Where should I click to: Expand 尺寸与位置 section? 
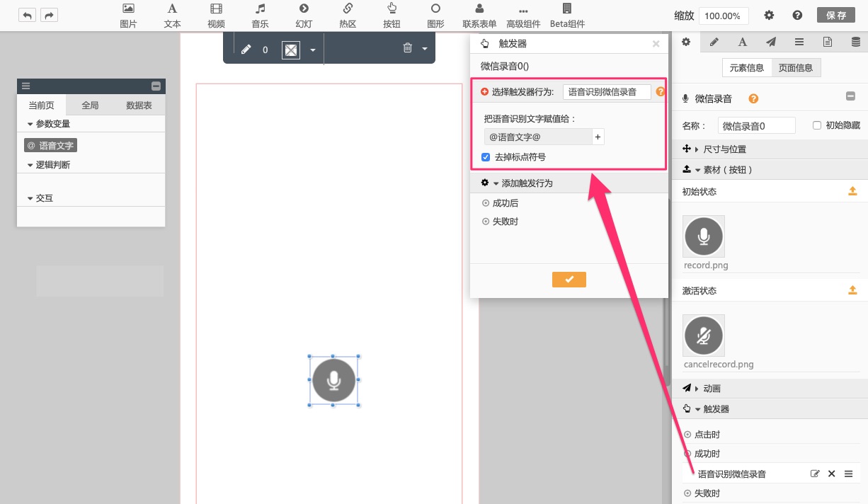(721, 149)
